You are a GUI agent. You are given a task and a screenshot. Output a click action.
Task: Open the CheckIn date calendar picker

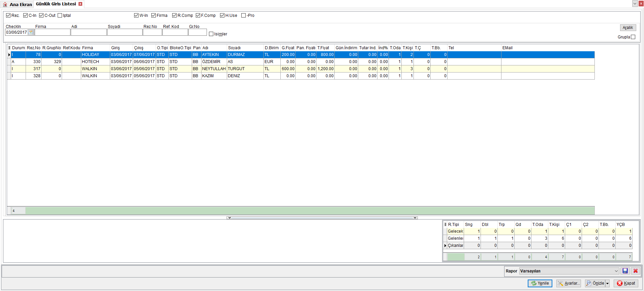pos(31,32)
